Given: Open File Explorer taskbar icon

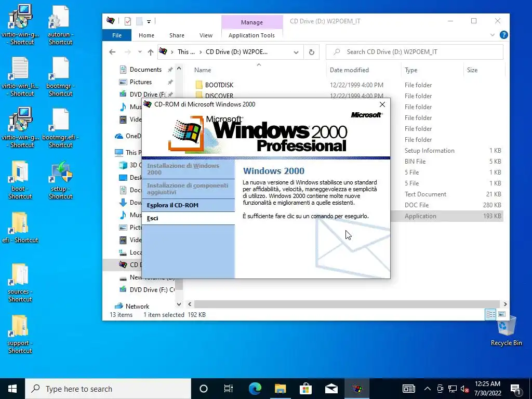Looking at the screenshot, I should [x=280, y=389].
